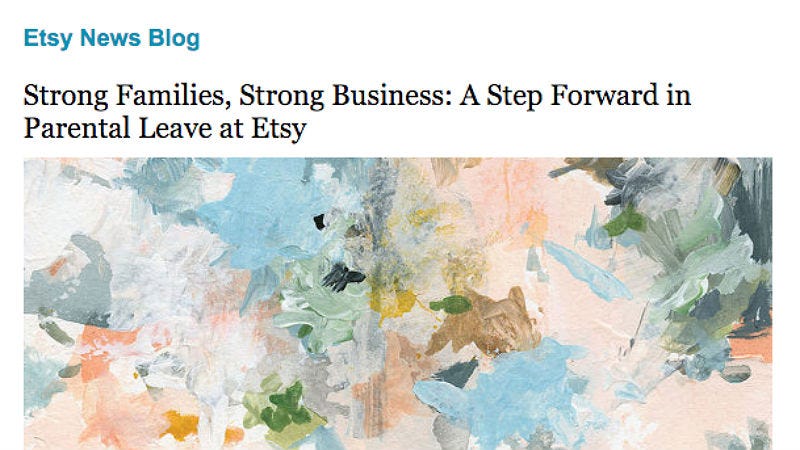Viewport: 800px width, 450px height.
Task: Select the brown paint patch in the artwork
Action: [485, 322]
